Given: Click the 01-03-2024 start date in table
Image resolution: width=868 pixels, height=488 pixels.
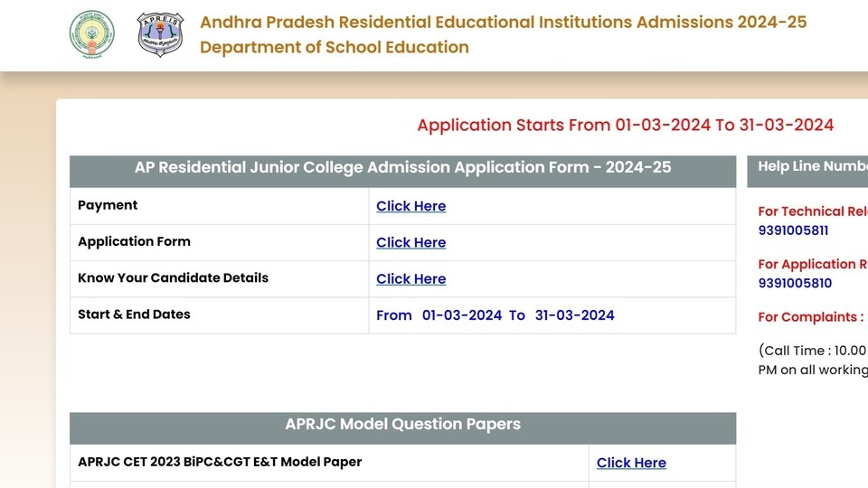Looking at the screenshot, I should coord(462,315).
